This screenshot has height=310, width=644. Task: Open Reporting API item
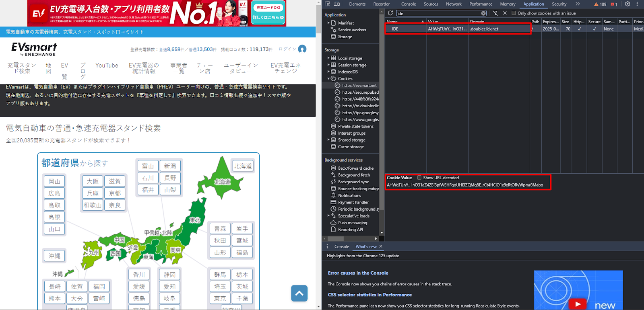[350, 230]
